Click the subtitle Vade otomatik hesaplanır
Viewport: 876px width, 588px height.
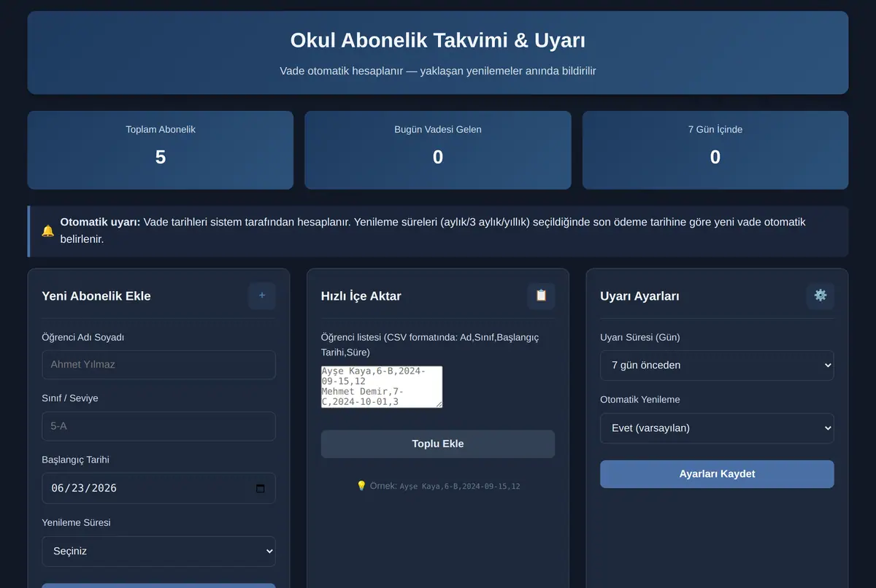point(438,71)
